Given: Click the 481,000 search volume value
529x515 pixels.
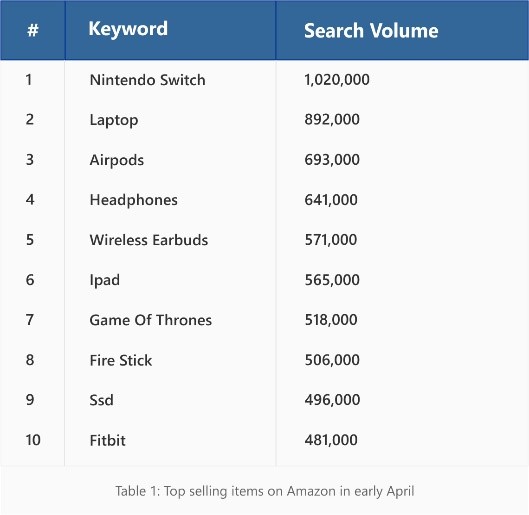Looking at the screenshot, I should [331, 440].
